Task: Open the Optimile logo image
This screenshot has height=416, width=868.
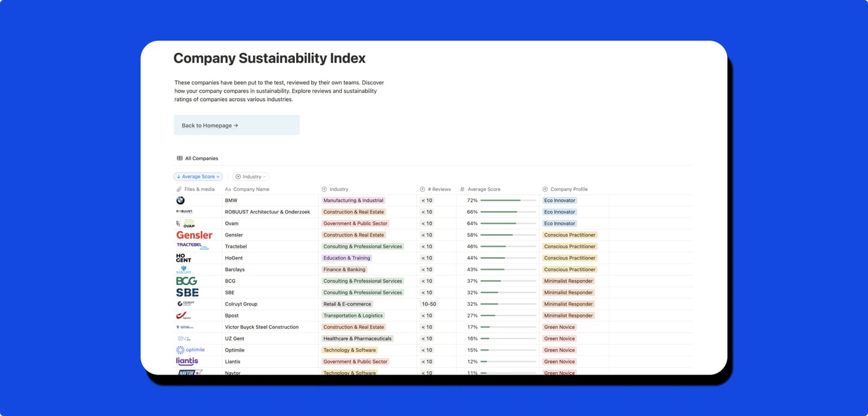Action: click(x=191, y=350)
